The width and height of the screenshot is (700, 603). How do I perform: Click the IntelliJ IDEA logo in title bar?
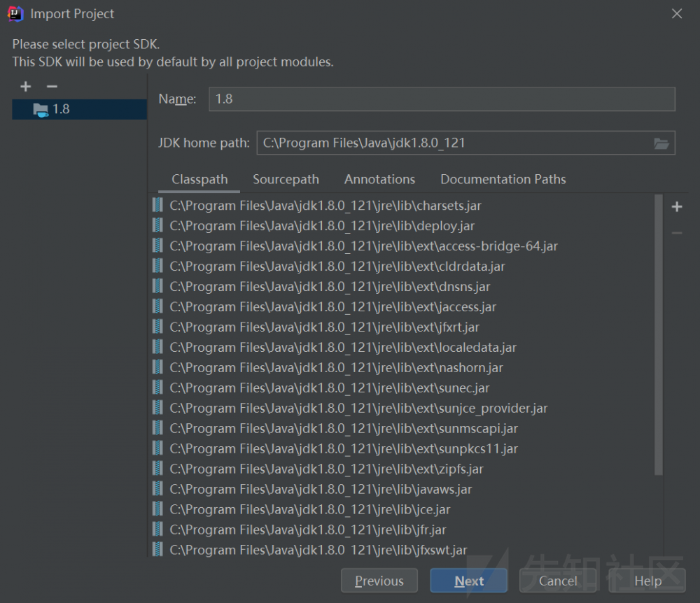[x=15, y=14]
